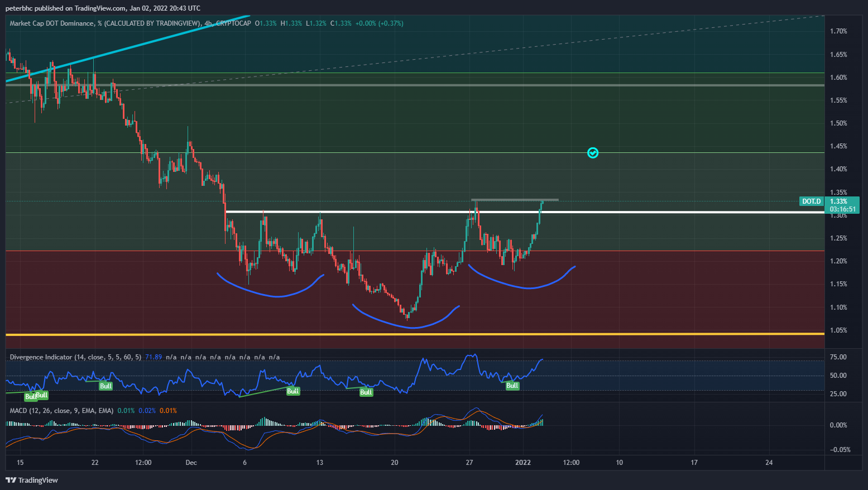
Task: Click the H1.33% high value
Action: pos(291,23)
